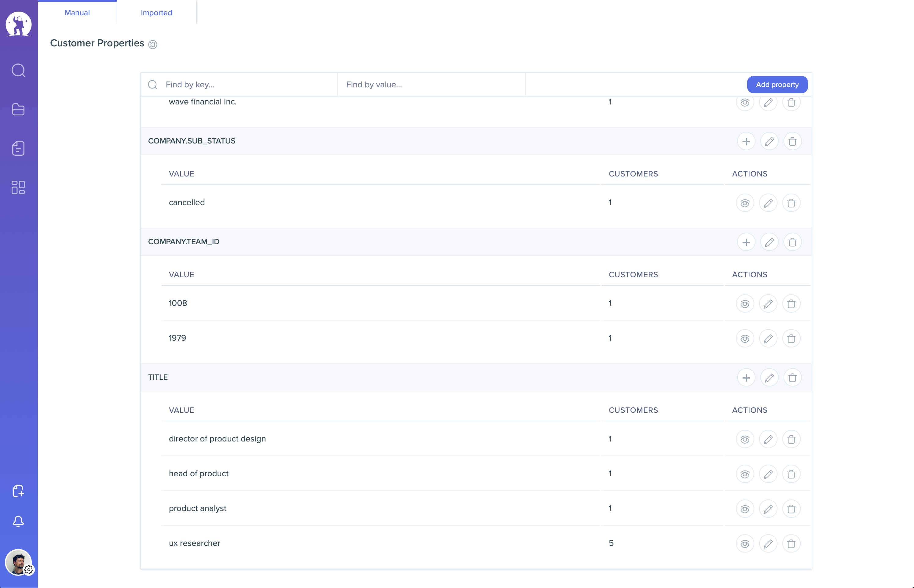The image size is (914, 588).
Task: Add a value to COMPANY.TEAM_ID
Action: [x=746, y=242]
